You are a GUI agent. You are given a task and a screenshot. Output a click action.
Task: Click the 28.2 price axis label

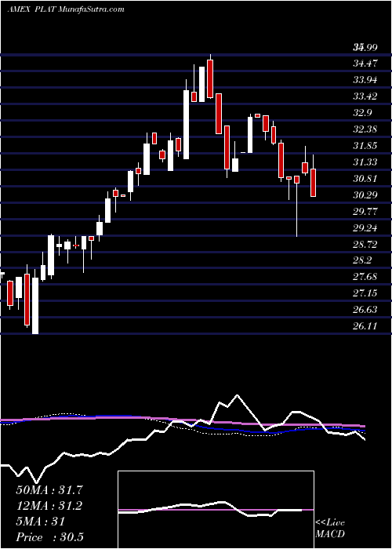tap(363, 261)
